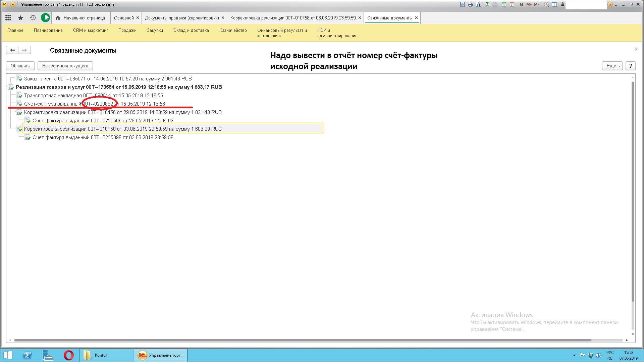Open the Продажи section menu
Image resolution: width=644 pixels, height=362 pixels.
pyautogui.click(x=127, y=30)
